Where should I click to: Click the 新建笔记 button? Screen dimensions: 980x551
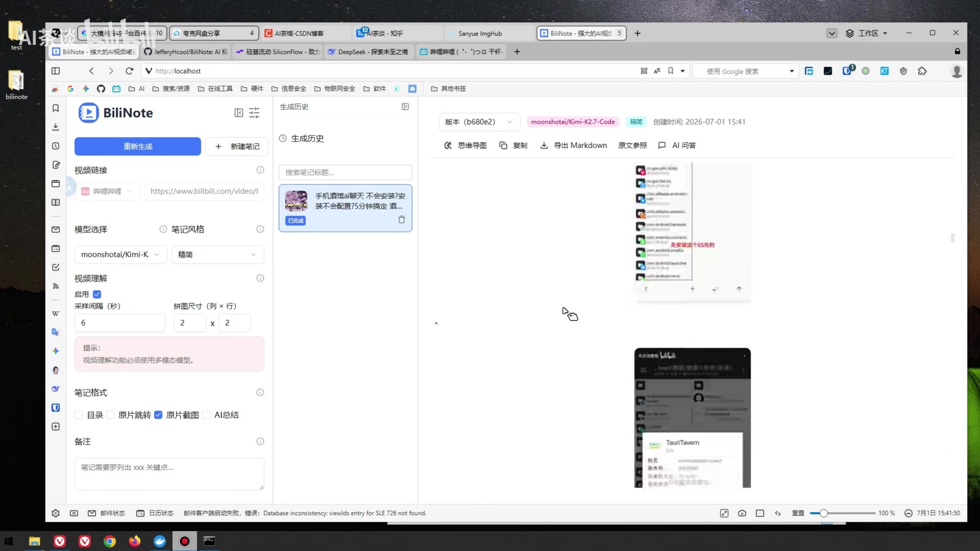tap(237, 146)
